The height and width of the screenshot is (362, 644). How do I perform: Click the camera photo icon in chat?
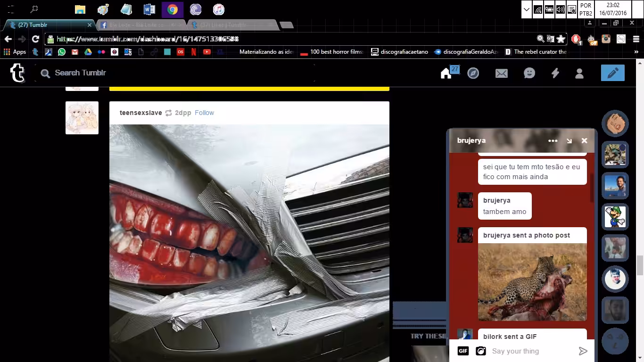[480, 351]
